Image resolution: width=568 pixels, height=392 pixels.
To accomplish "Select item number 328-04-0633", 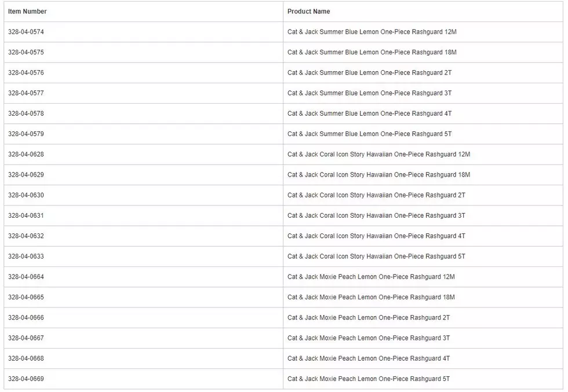I will pyautogui.click(x=26, y=257).
